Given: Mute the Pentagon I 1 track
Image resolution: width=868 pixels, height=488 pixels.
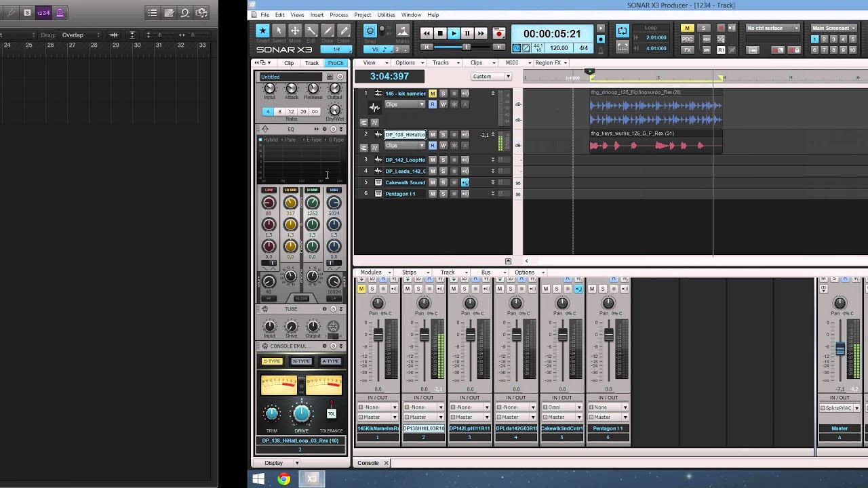Looking at the screenshot, I should point(433,194).
